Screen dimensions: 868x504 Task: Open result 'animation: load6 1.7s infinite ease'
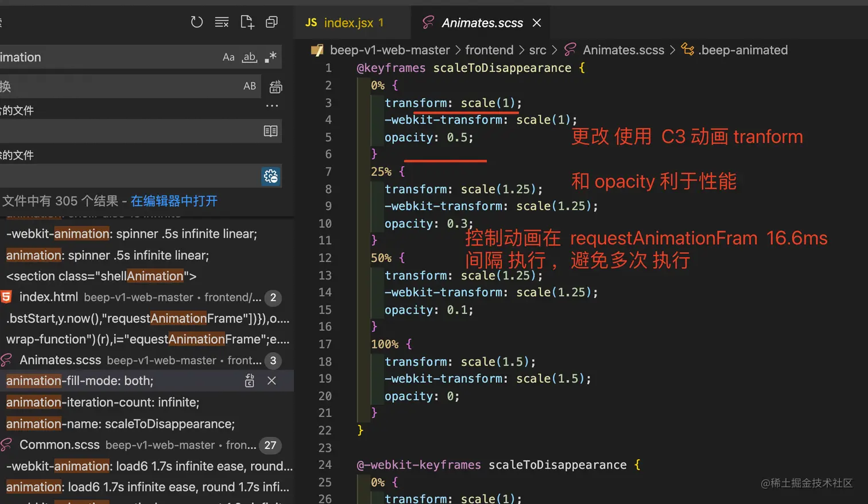point(148,487)
